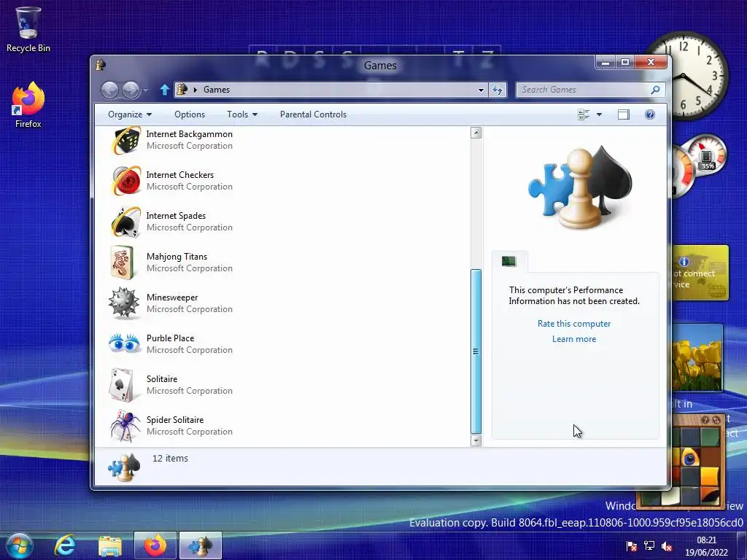This screenshot has width=747, height=560.
Task: Open the Start menu orb
Action: [19, 545]
